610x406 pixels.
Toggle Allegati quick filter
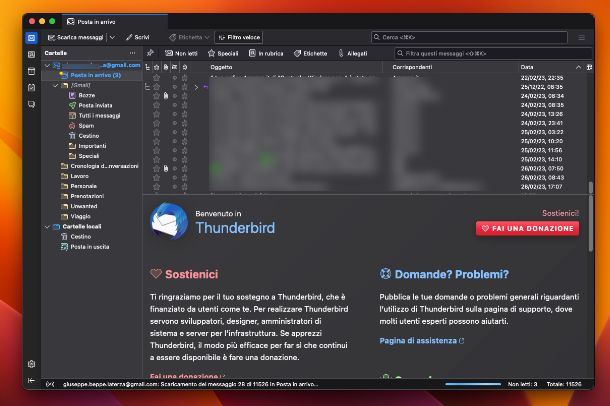(x=352, y=53)
